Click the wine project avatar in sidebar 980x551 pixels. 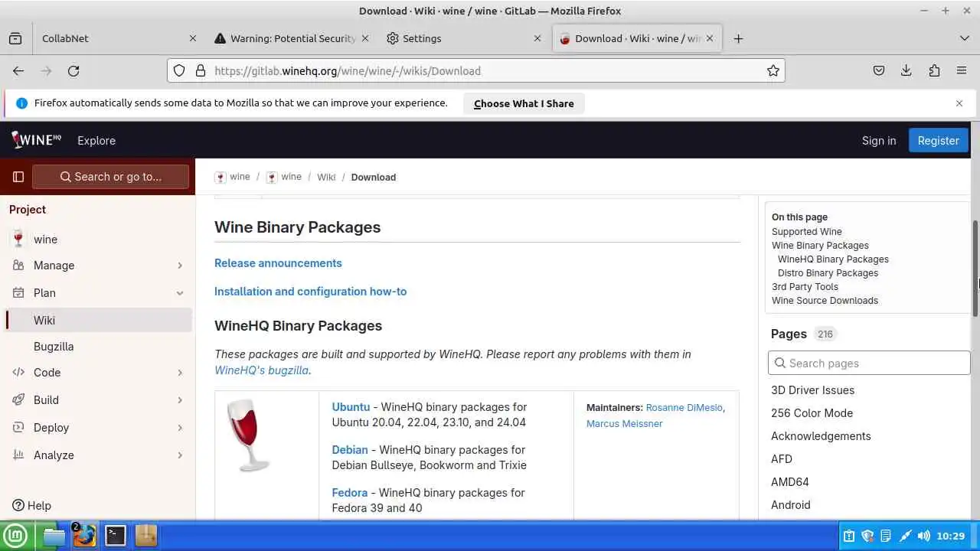point(18,239)
